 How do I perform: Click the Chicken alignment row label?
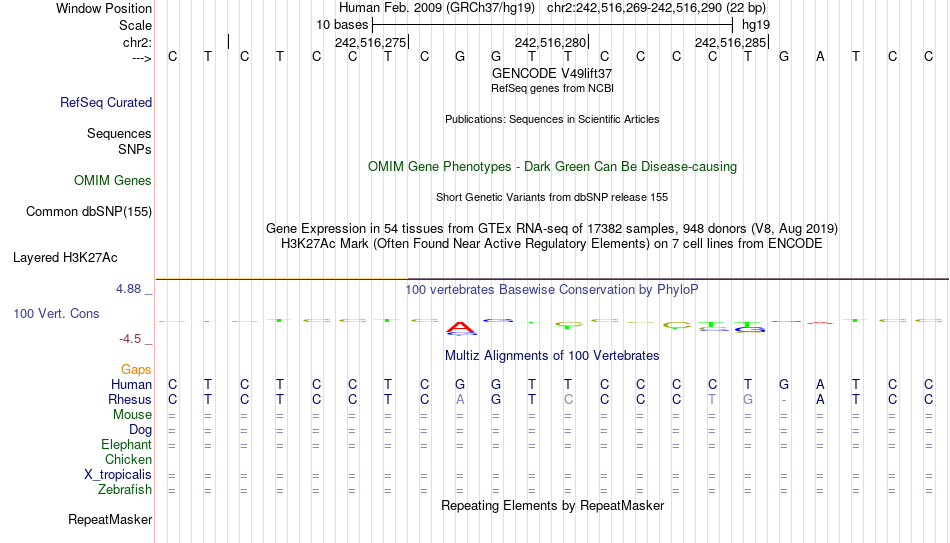128,460
